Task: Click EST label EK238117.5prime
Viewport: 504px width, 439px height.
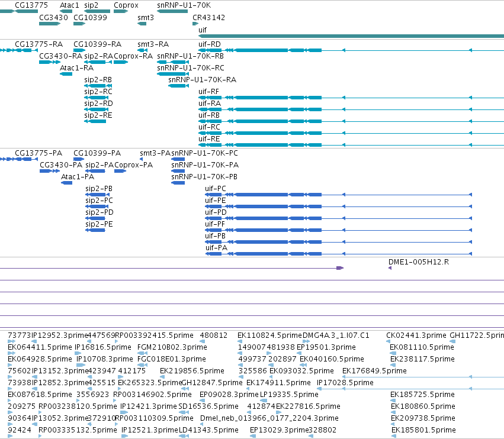Action: tap(422, 359)
